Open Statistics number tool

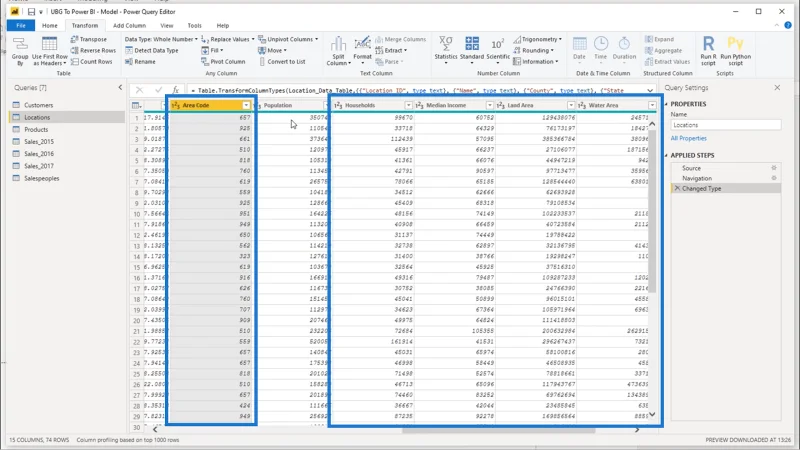[446, 51]
